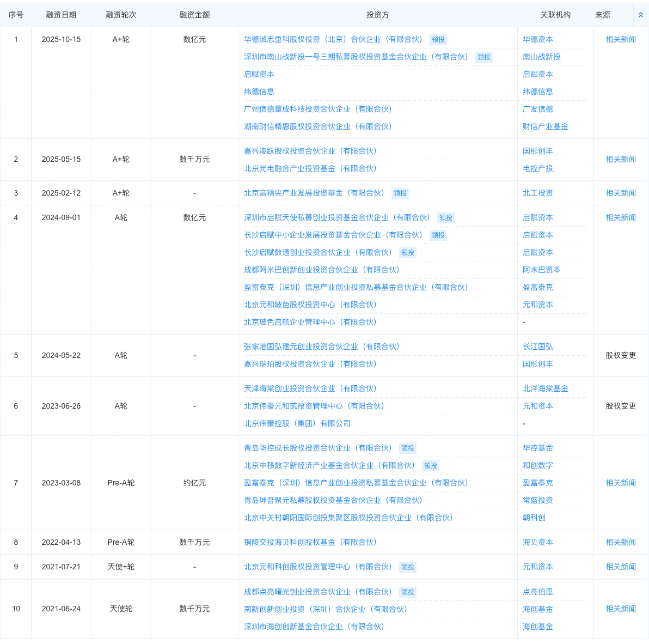The width and height of the screenshot is (649, 644).
Task: Open 相关新闻 for the 2025-10-15 A+轮 round
Action: (x=620, y=39)
